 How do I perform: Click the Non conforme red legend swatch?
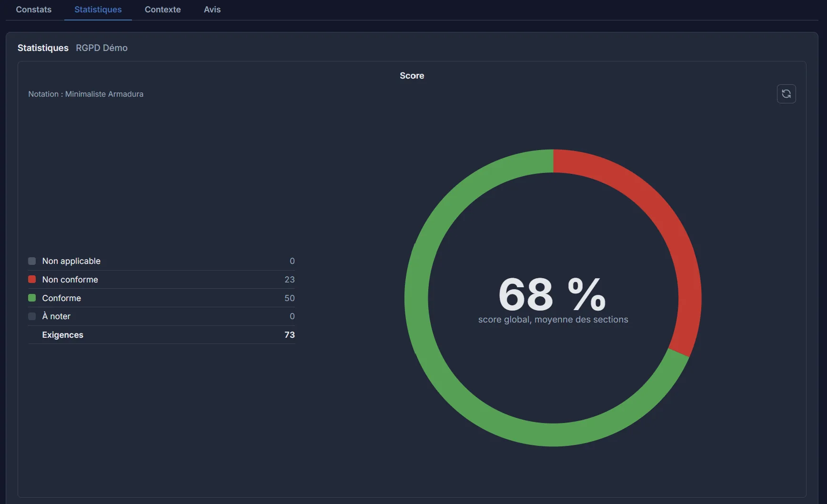pyautogui.click(x=32, y=279)
